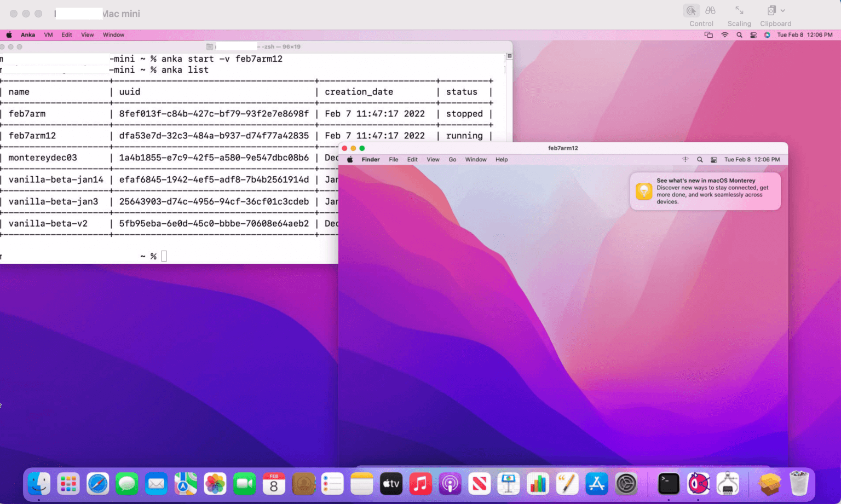This screenshot has width=841, height=504.
Task: Open the package box icon in Dock
Action: coord(770,484)
